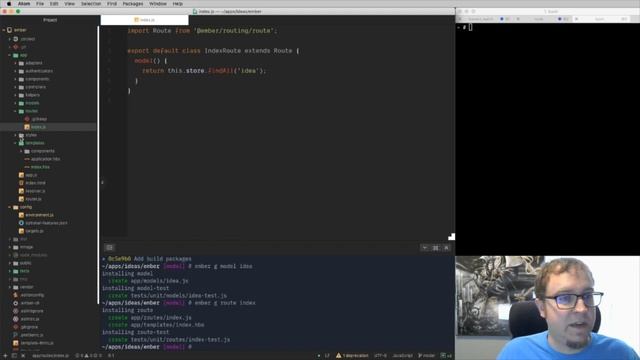Image resolution: width=640 pixels, height=360 pixels.
Task: Open the Window menu
Action: pyautogui.click(x=158, y=4)
